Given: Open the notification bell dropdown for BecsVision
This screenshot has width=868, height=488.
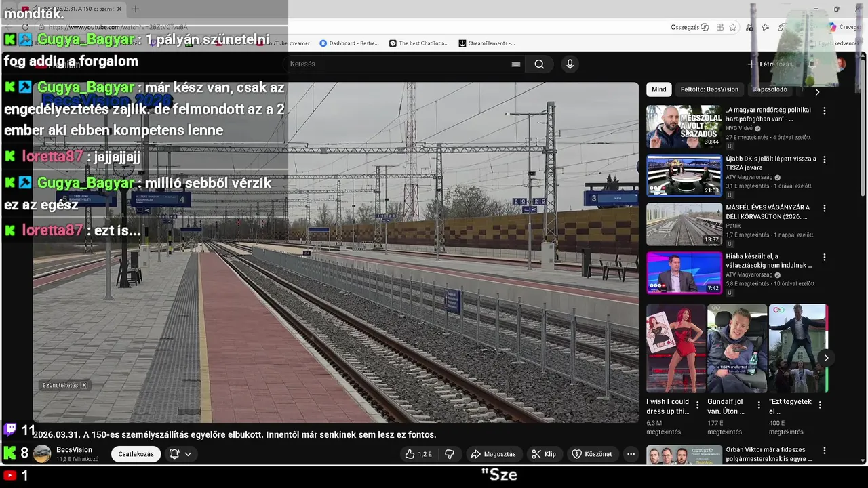Looking at the screenshot, I should pos(181,454).
